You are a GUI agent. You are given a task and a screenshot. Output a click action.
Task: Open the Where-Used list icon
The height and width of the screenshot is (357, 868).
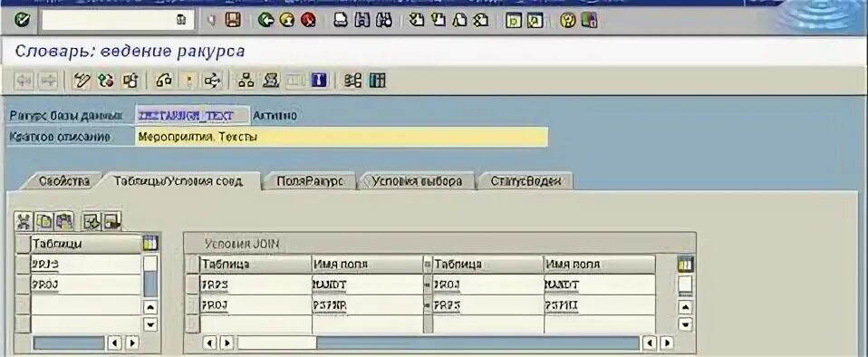pyautogui.click(x=213, y=81)
